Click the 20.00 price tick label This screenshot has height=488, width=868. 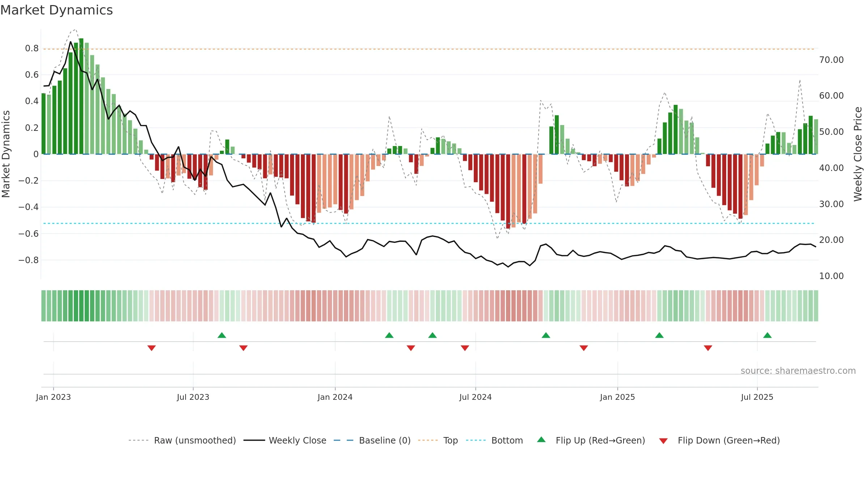click(x=831, y=240)
